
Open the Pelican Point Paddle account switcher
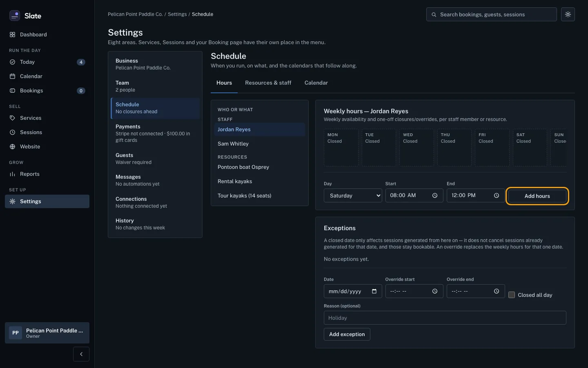[x=47, y=333]
